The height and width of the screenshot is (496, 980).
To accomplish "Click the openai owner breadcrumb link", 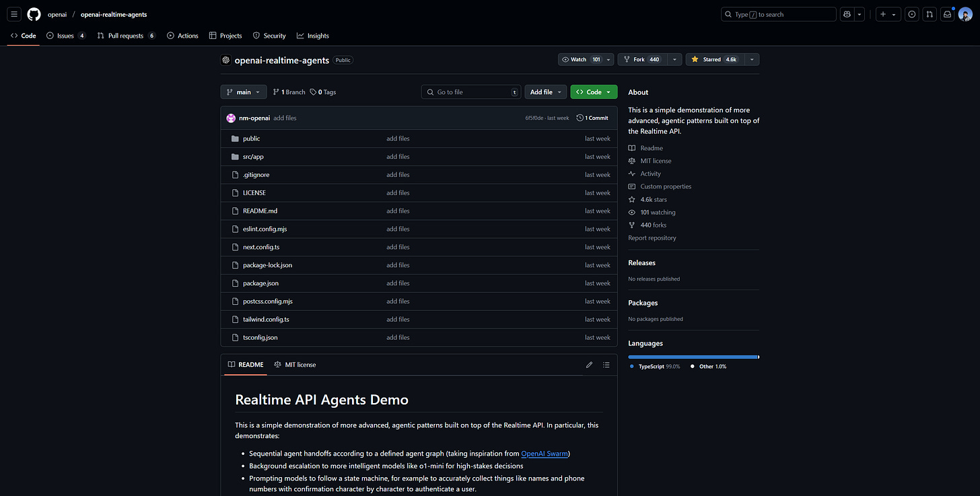I will [57, 14].
